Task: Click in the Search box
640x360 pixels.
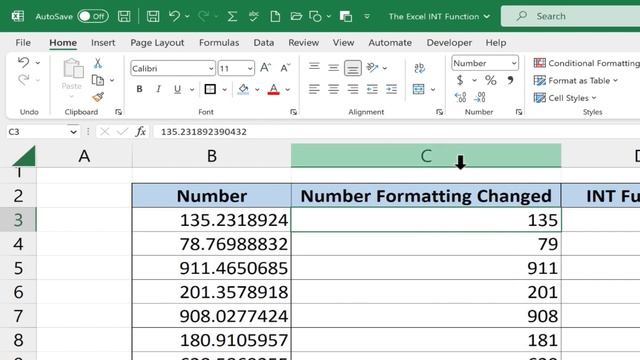Action: (570, 16)
